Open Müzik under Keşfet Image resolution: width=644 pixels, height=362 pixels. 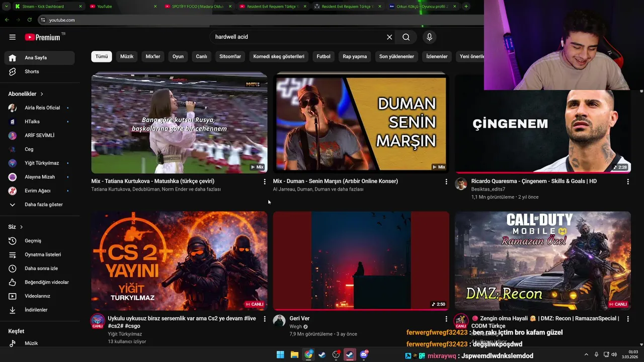(x=39, y=343)
